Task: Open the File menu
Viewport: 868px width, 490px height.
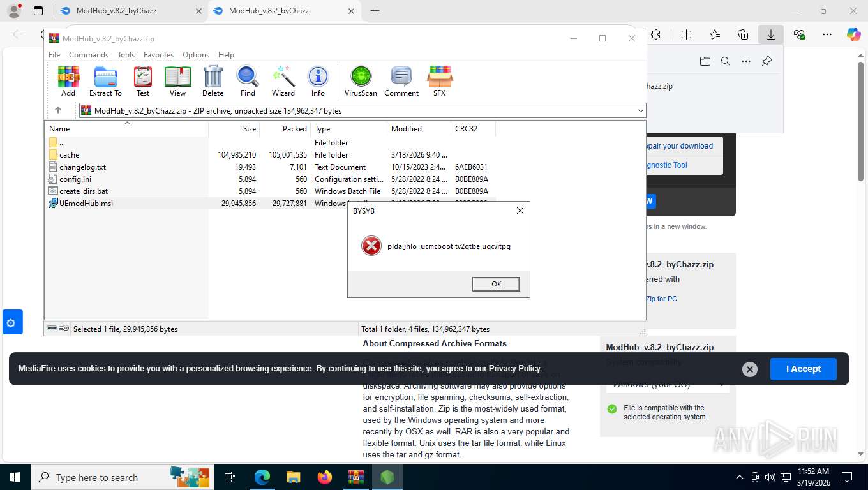Action: point(55,55)
